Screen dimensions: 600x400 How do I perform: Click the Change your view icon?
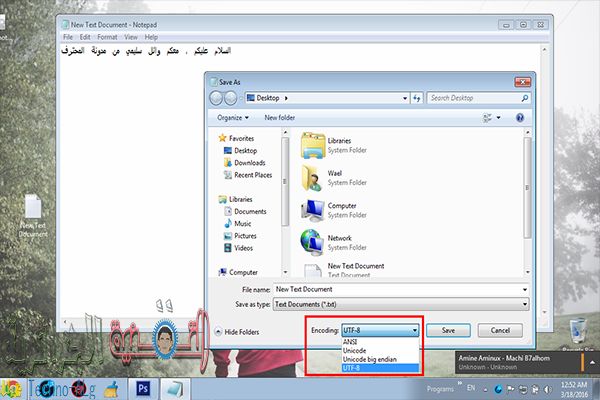[489, 117]
